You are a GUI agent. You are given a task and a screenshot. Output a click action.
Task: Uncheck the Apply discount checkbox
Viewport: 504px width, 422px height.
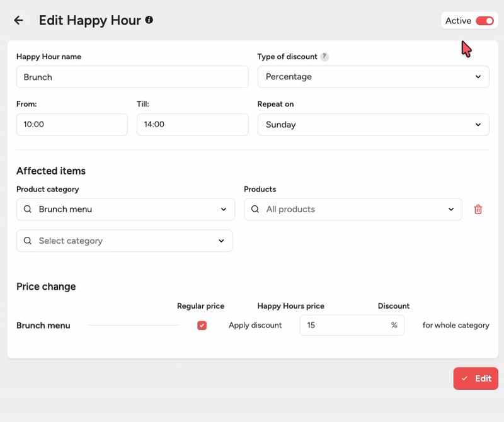pos(202,326)
